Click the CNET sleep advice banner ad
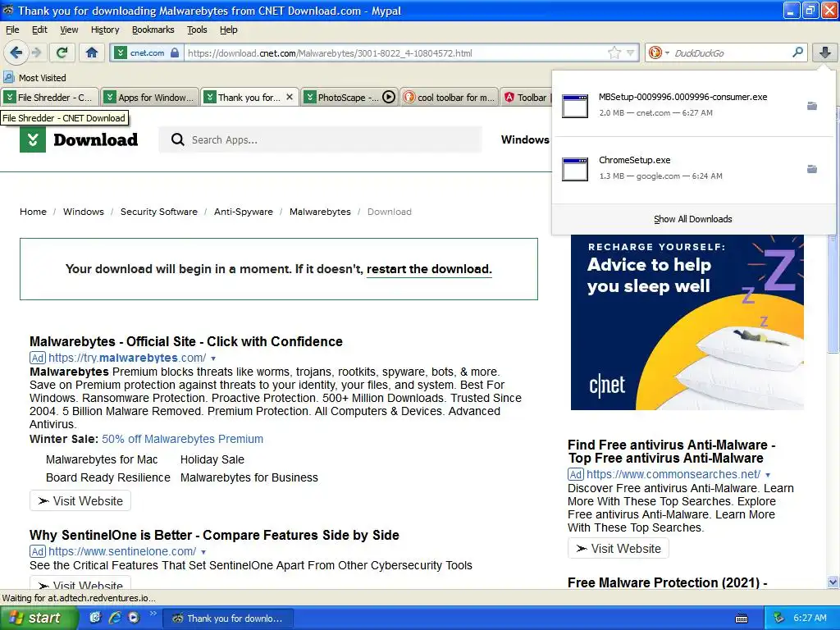The height and width of the screenshot is (630, 840). 687,322
